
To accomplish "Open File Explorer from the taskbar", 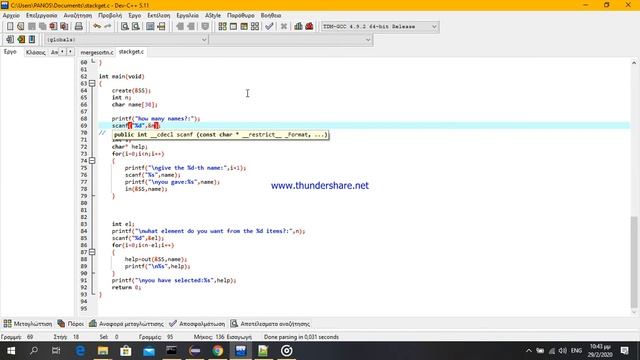I will tap(103, 351).
